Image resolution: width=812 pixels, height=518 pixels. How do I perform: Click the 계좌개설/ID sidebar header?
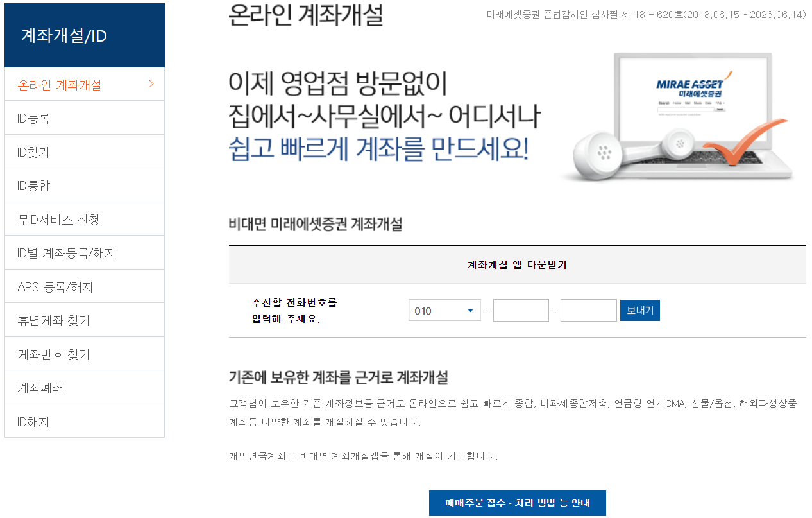[84, 35]
